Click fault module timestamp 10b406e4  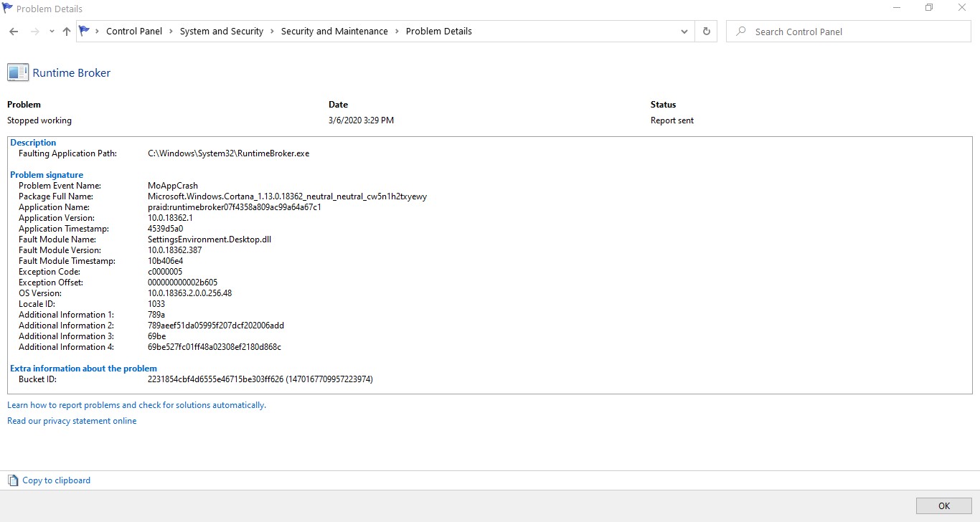point(166,261)
